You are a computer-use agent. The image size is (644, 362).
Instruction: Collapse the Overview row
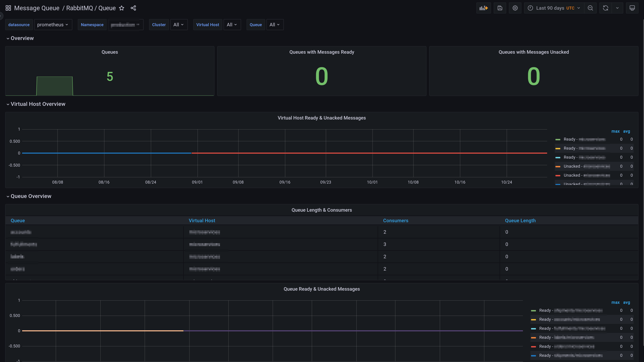pyautogui.click(x=22, y=38)
